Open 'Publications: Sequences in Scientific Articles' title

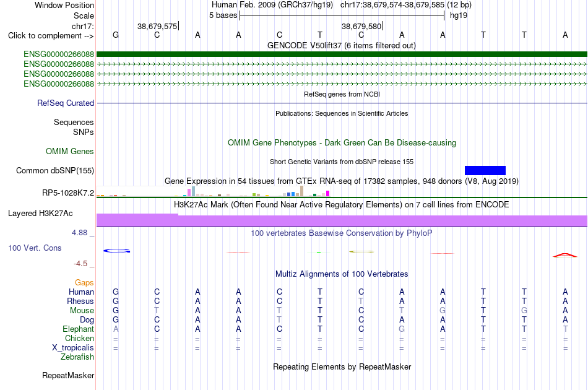342,113
